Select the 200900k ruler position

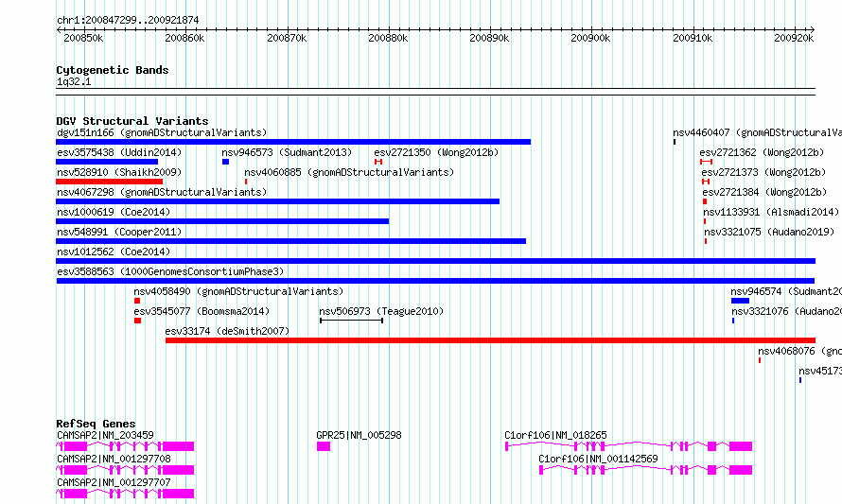tap(590, 38)
